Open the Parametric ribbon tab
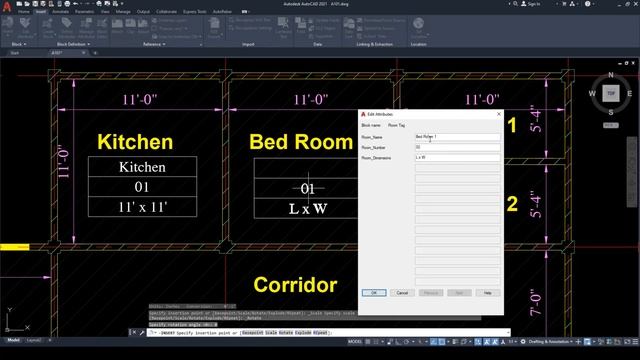 point(84,12)
